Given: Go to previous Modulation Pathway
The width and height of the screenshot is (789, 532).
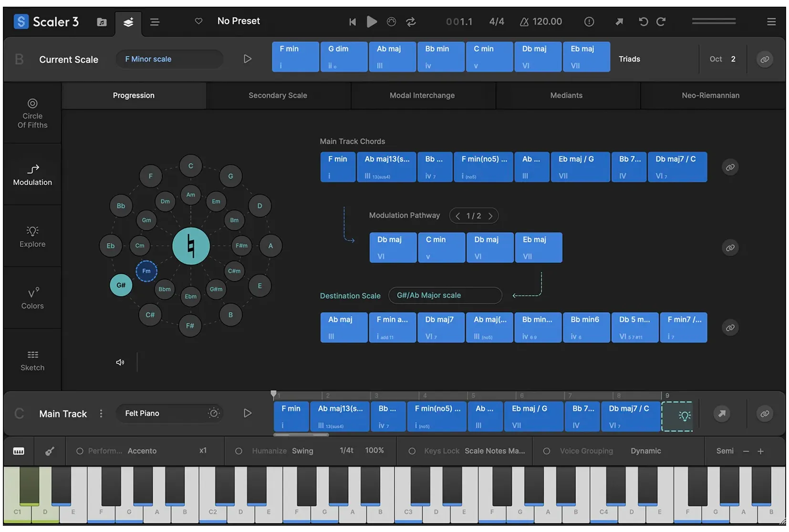Looking at the screenshot, I should (457, 216).
